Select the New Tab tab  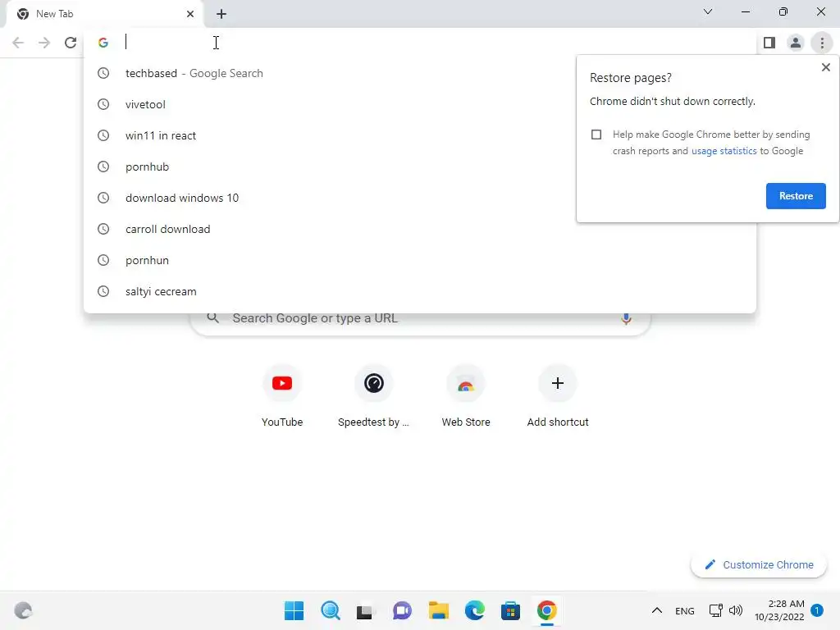pyautogui.click(x=104, y=14)
